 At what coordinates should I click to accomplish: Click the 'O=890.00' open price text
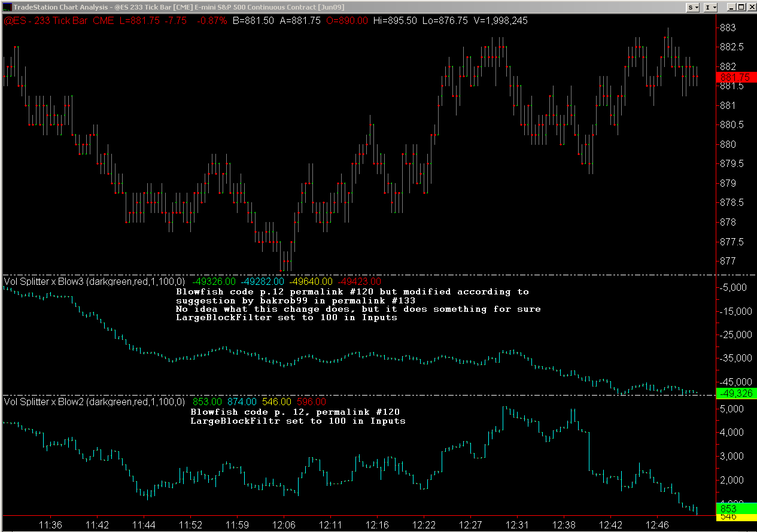pyautogui.click(x=348, y=20)
